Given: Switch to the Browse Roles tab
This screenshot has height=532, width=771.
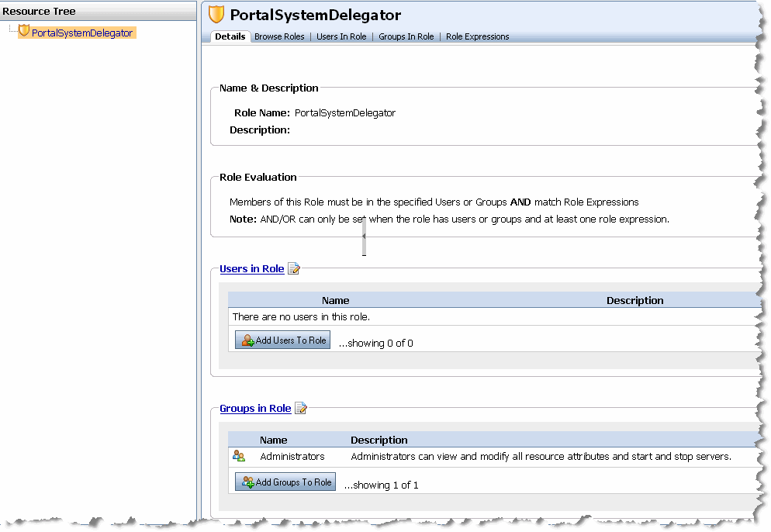Looking at the screenshot, I should pos(278,36).
